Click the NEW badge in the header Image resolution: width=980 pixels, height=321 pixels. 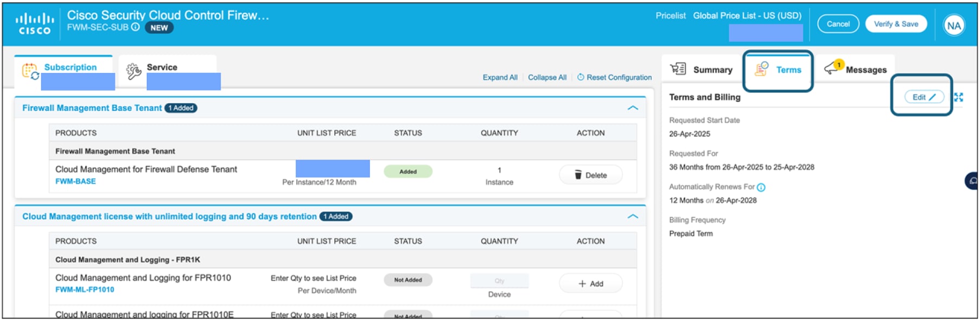click(159, 28)
